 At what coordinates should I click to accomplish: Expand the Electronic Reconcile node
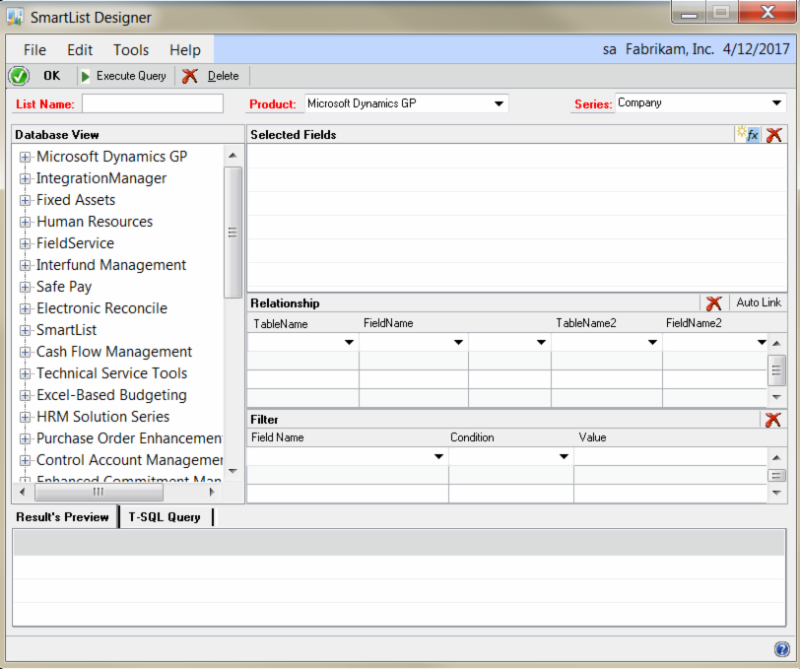(24, 309)
